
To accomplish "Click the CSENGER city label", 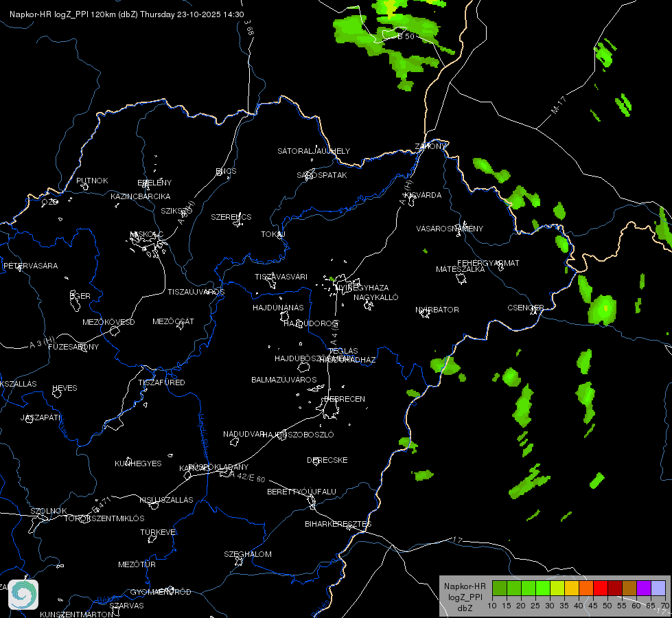I will (525, 308).
